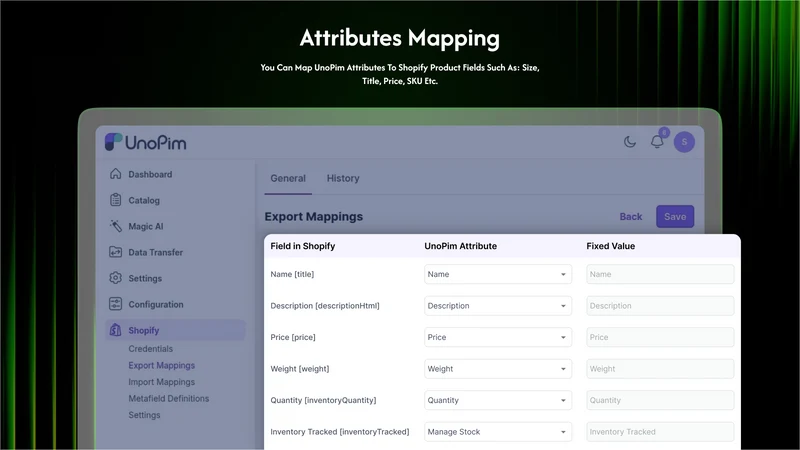
Task: Open the Price attribute dropdown
Action: pyautogui.click(x=497, y=337)
